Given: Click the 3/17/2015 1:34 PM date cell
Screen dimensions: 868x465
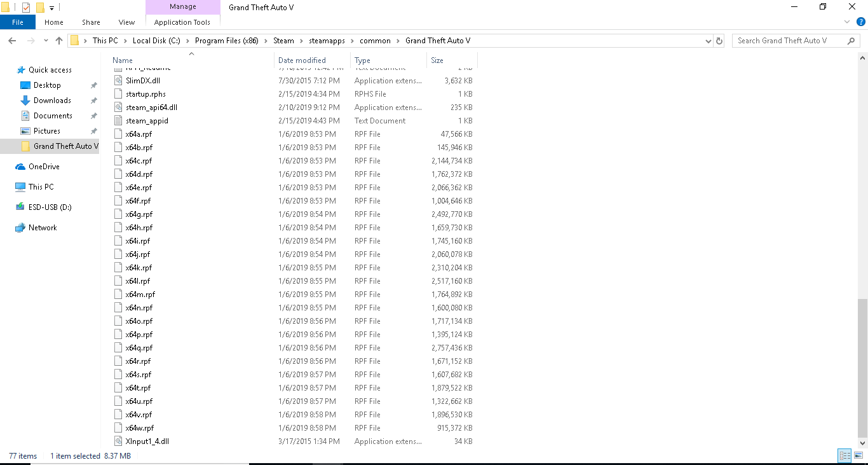Looking at the screenshot, I should pos(309,441).
